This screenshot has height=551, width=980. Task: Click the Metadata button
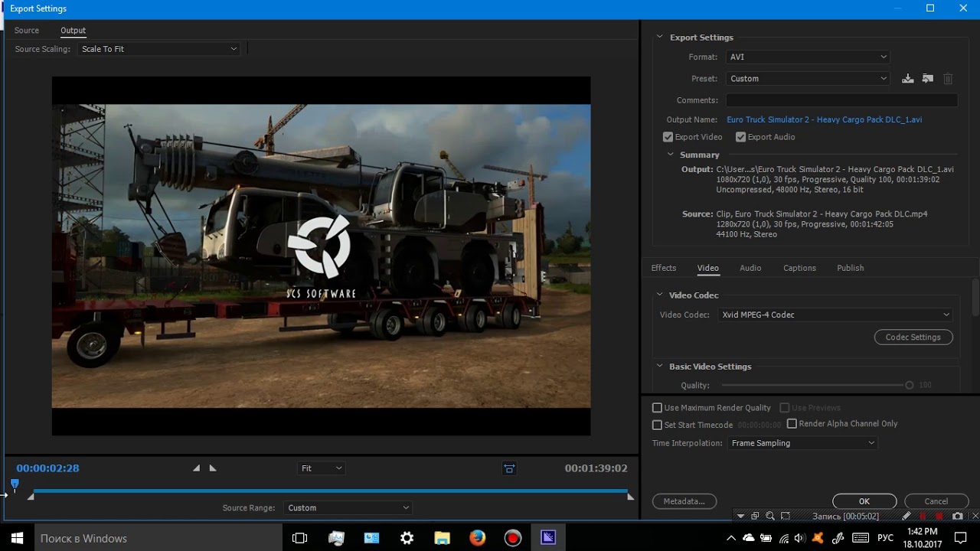(684, 501)
